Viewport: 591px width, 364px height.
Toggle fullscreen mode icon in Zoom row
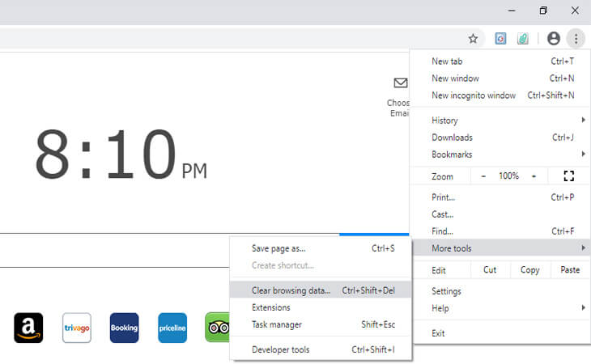click(568, 176)
